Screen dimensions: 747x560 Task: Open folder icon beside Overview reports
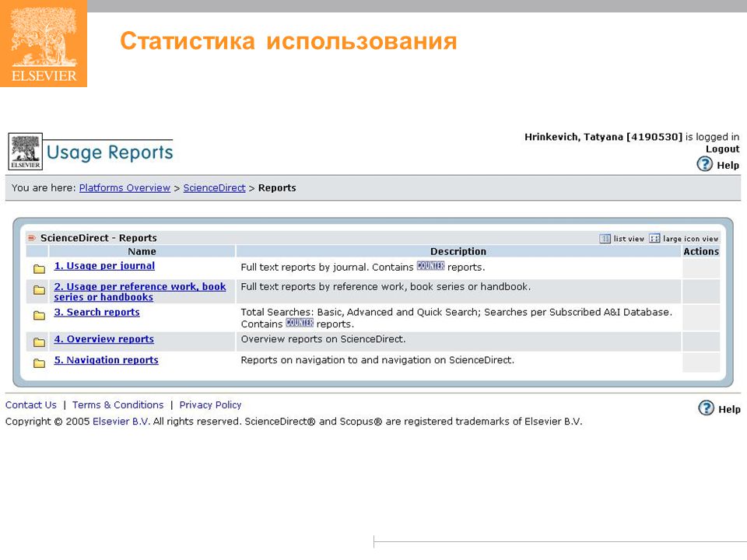click(x=39, y=342)
